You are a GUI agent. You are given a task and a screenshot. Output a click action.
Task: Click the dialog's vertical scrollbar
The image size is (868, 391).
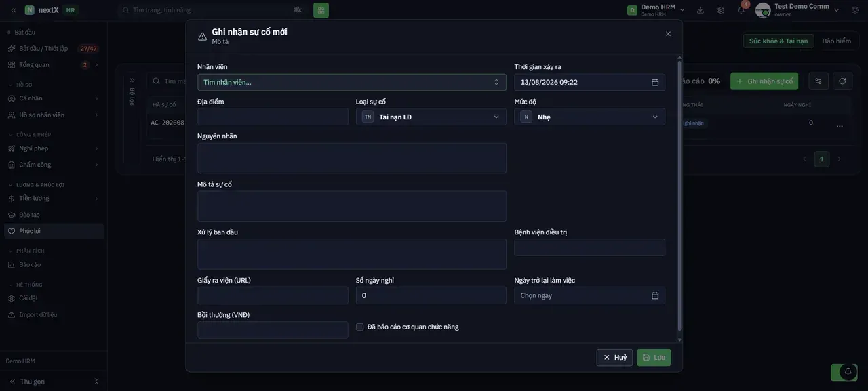[679, 197]
